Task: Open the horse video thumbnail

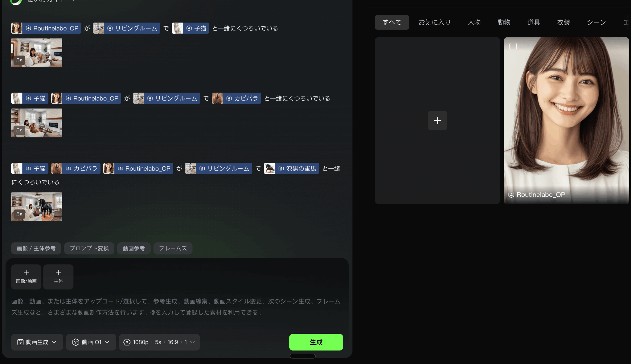Action: [x=36, y=206]
